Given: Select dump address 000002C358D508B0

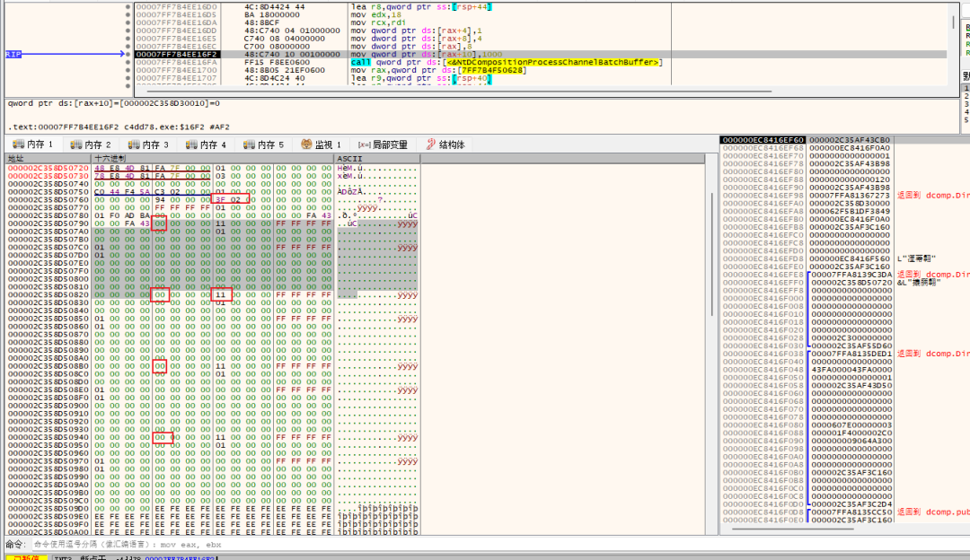Looking at the screenshot, I should (x=48, y=366).
